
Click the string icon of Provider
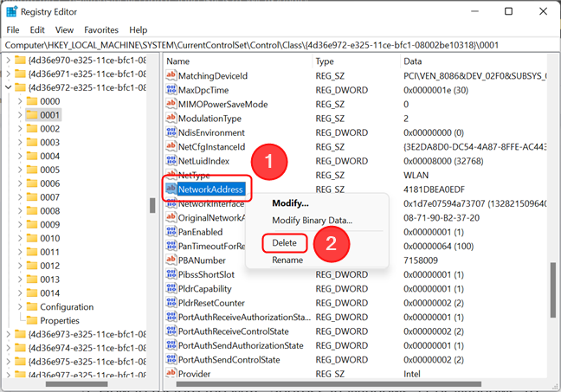(x=171, y=373)
